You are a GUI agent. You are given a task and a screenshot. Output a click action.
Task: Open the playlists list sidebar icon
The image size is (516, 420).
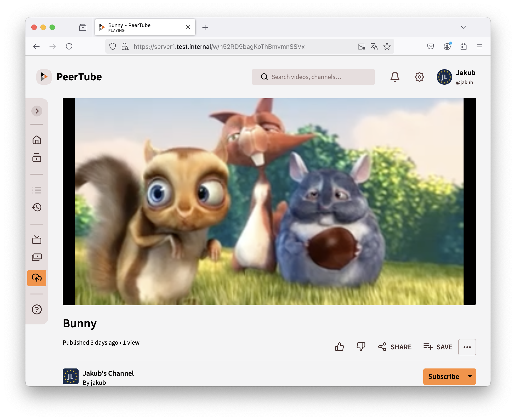coord(37,190)
